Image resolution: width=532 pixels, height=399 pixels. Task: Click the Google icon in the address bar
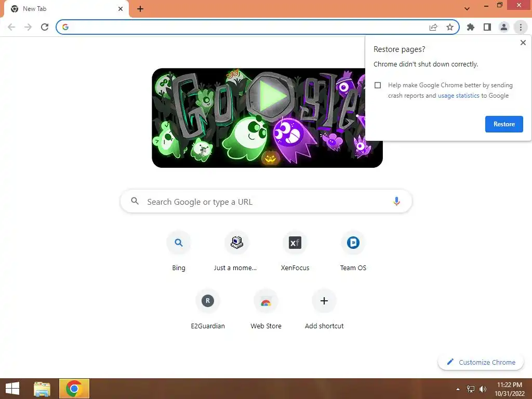[x=65, y=27]
